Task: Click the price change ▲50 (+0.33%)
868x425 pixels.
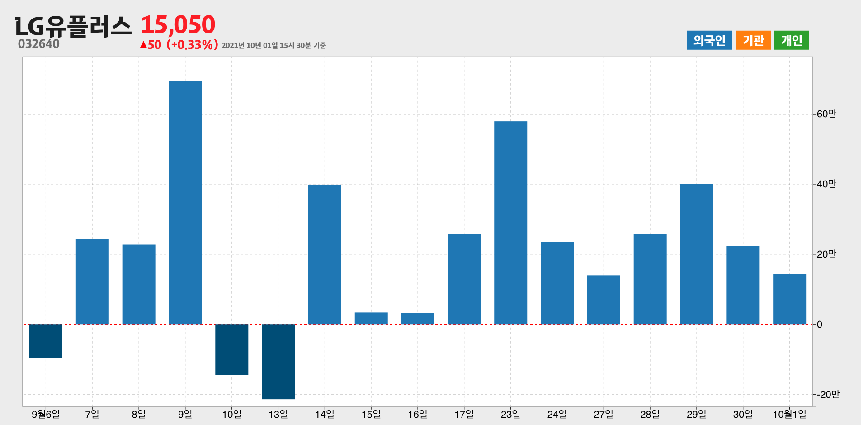Action: click(x=179, y=44)
